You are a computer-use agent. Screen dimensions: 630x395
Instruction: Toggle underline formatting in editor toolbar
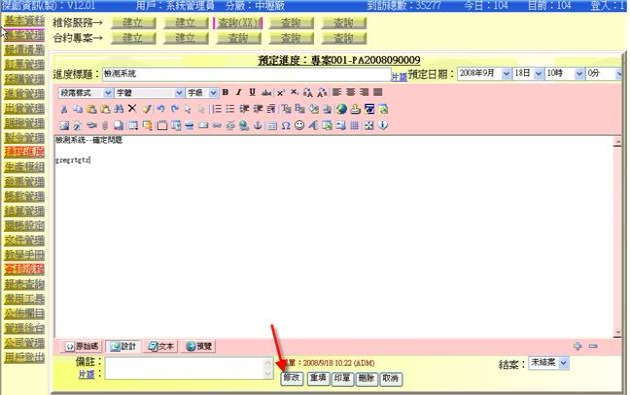click(x=252, y=92)
